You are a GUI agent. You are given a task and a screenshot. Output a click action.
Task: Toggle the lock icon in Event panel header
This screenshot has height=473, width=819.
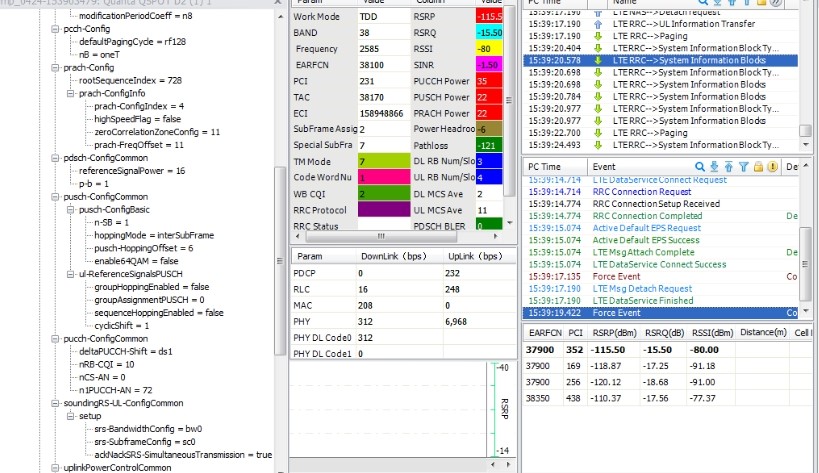[758, 167]
